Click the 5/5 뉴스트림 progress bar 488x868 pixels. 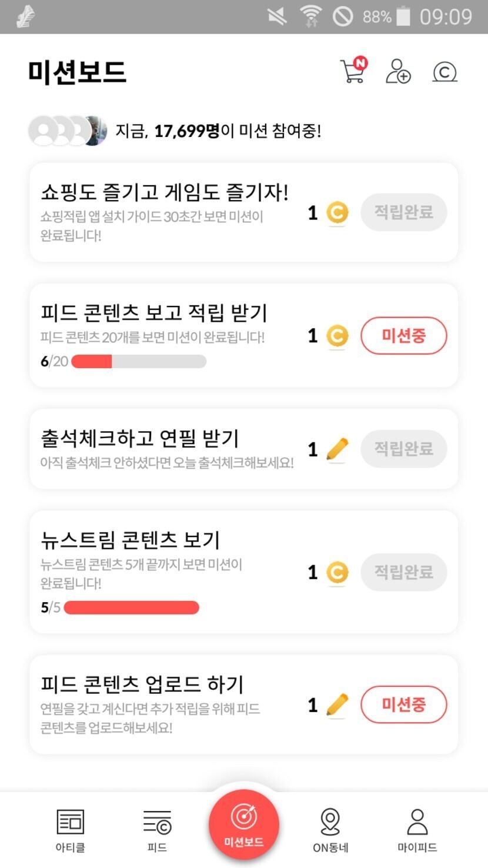[131, 607]
